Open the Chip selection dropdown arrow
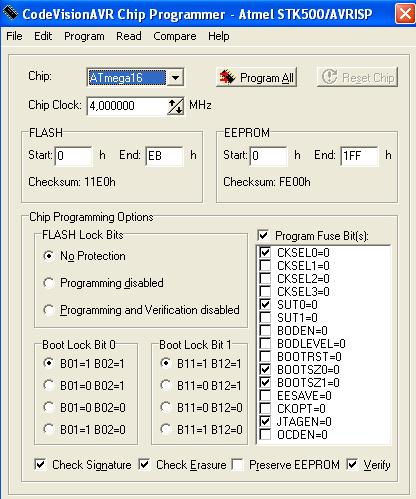The image size is (416, 499). [175, 78]
